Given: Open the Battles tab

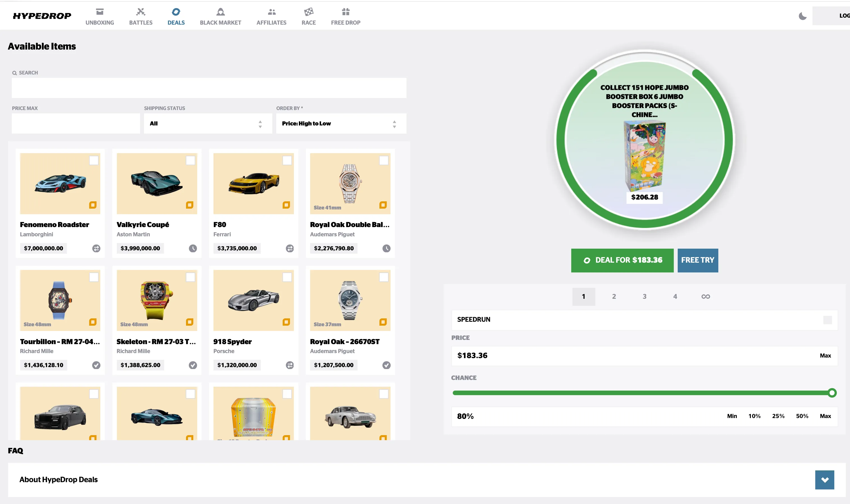Looking at the screenshot, I should (x=141, y=17).
